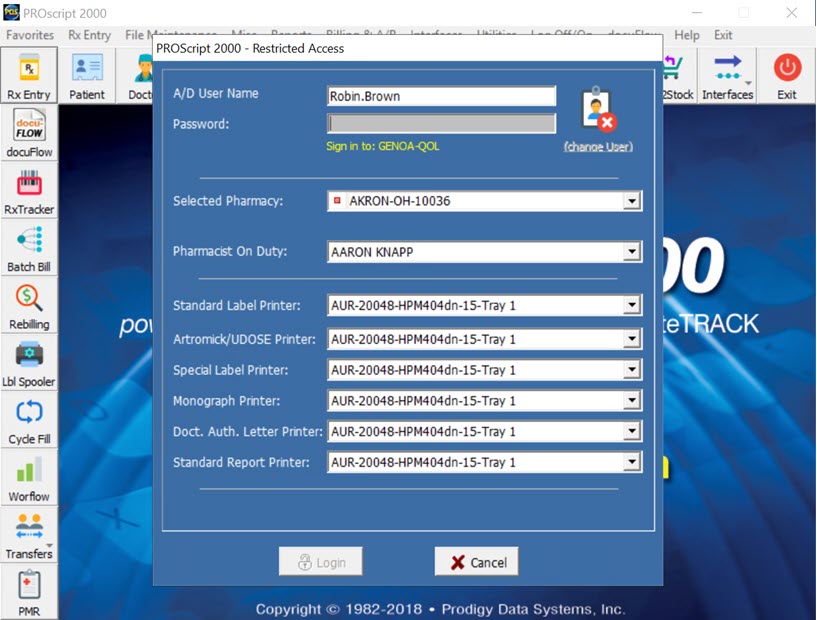Click the Password input field

click(441, 124)
